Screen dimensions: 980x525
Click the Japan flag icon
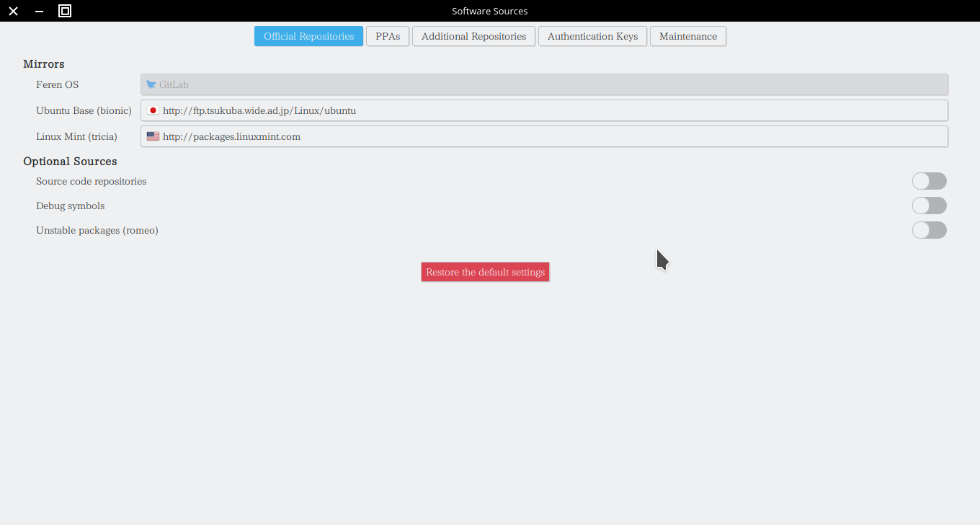coord(153,110)
